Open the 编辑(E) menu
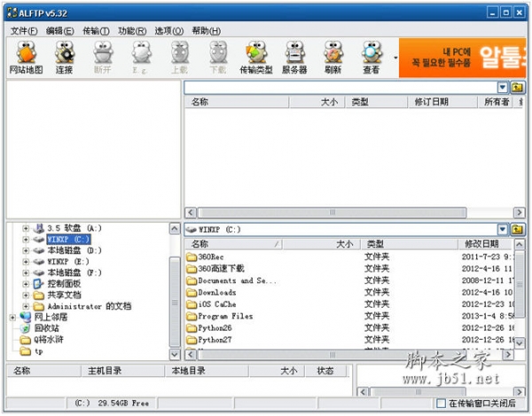Screen dimensions: 532x416 [59, 31]
